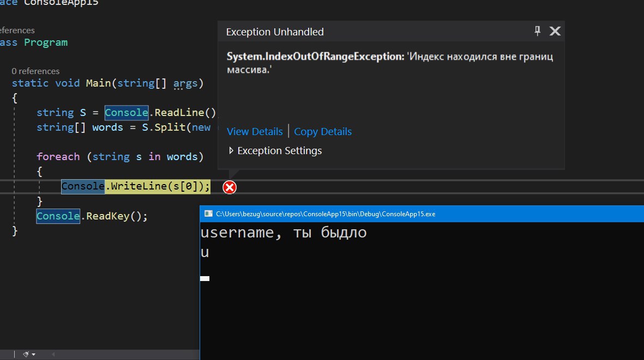Open the View Details link
The image size is (644, 360).
tap(255, 132)
